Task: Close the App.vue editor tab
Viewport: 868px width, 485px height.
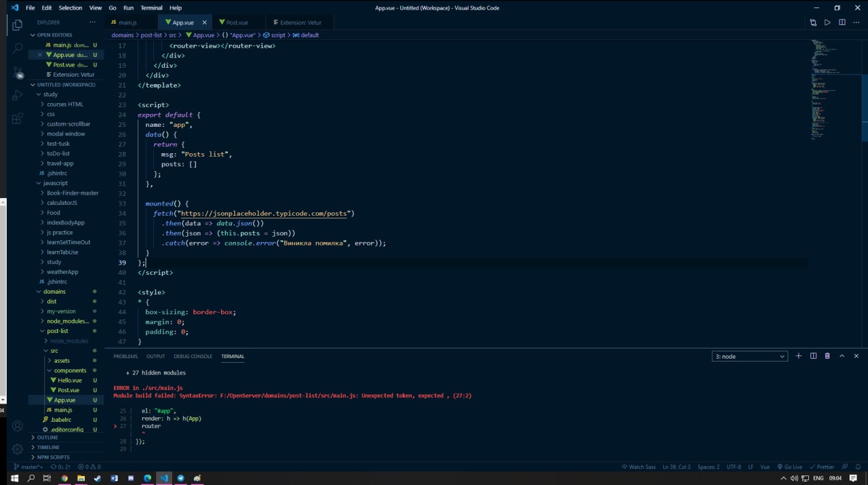Action: tap(204, 22)
